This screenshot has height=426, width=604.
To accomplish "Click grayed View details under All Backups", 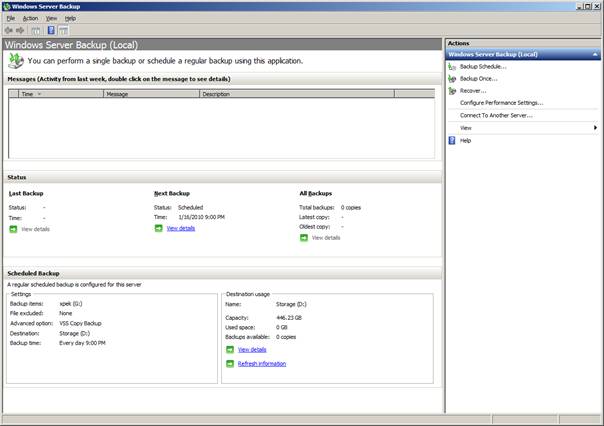I will point(326,238).
